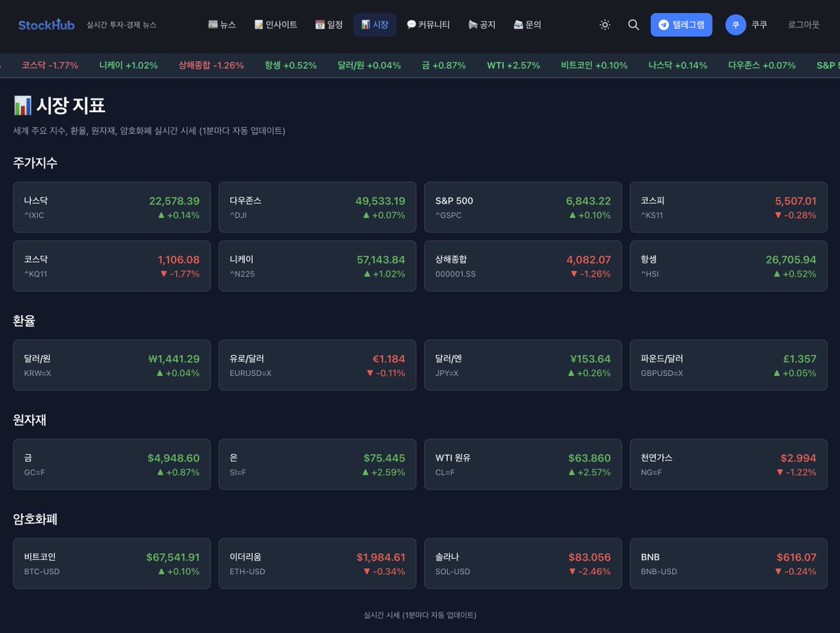Screen dimensions: 840x633
Task: Click ticker item 비트코인 +0.10%
Action: 594,65
